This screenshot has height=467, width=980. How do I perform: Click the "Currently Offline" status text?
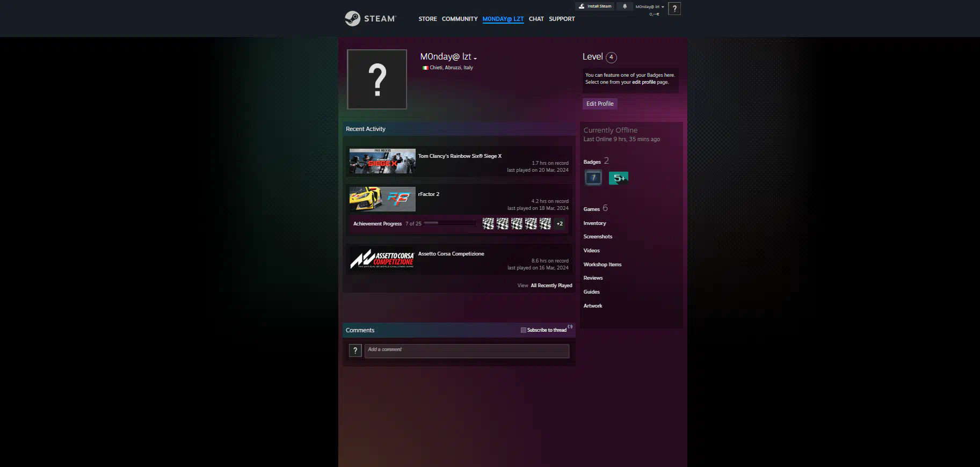pos(611,130)
